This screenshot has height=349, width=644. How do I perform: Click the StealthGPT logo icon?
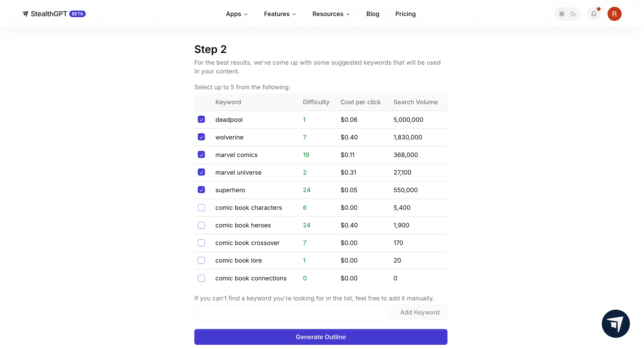tap(25, 14)
